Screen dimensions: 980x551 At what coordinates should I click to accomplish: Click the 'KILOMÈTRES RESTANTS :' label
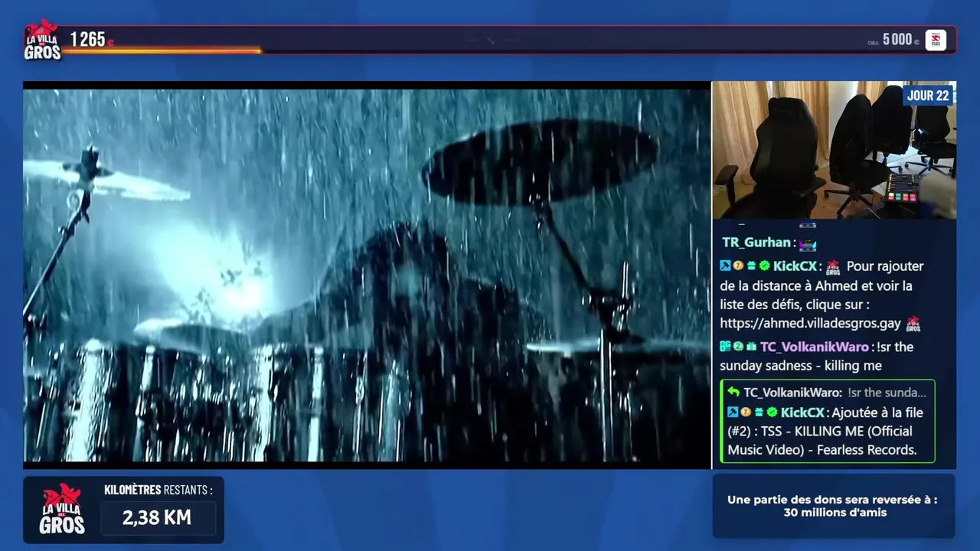click(158, 490)
